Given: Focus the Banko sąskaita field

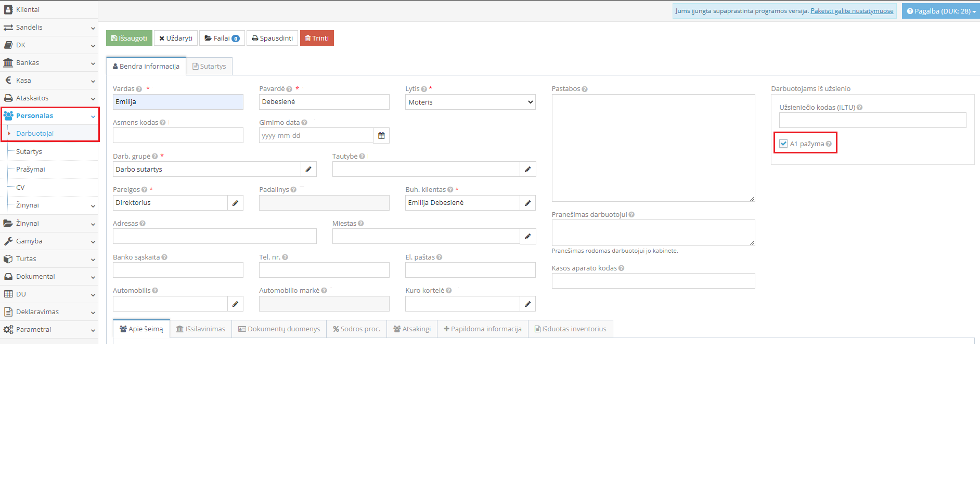Looking at the screenshot, I should tap(178, 270).
